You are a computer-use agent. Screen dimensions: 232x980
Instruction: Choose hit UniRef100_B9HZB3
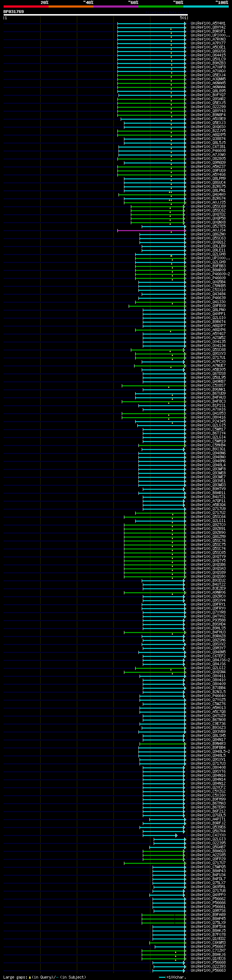[x=208, y=64]
